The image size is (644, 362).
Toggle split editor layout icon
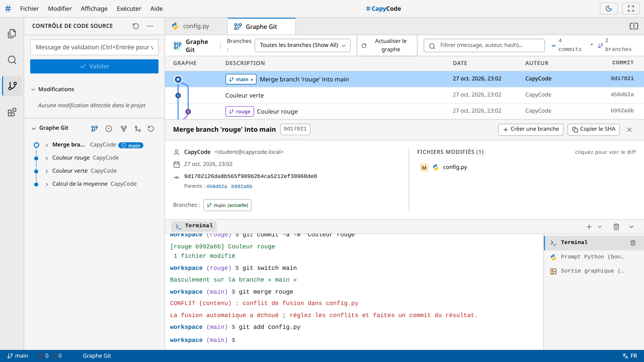tap(634, 26)
